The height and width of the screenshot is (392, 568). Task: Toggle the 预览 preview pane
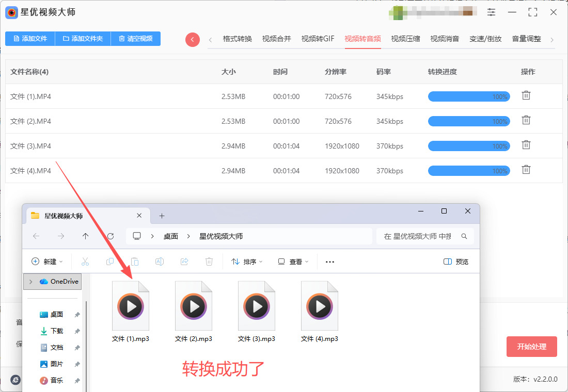click(x=456, y=262)
